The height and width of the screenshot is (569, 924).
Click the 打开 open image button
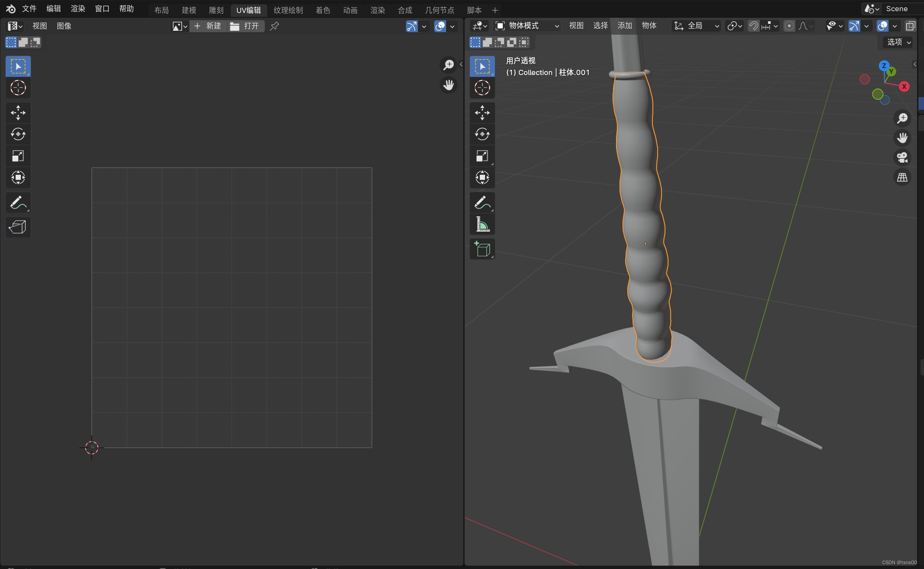coord(246,26)
